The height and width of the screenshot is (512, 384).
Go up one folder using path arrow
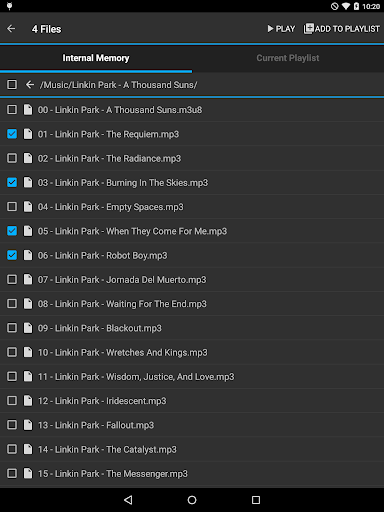tap(30, 85)
